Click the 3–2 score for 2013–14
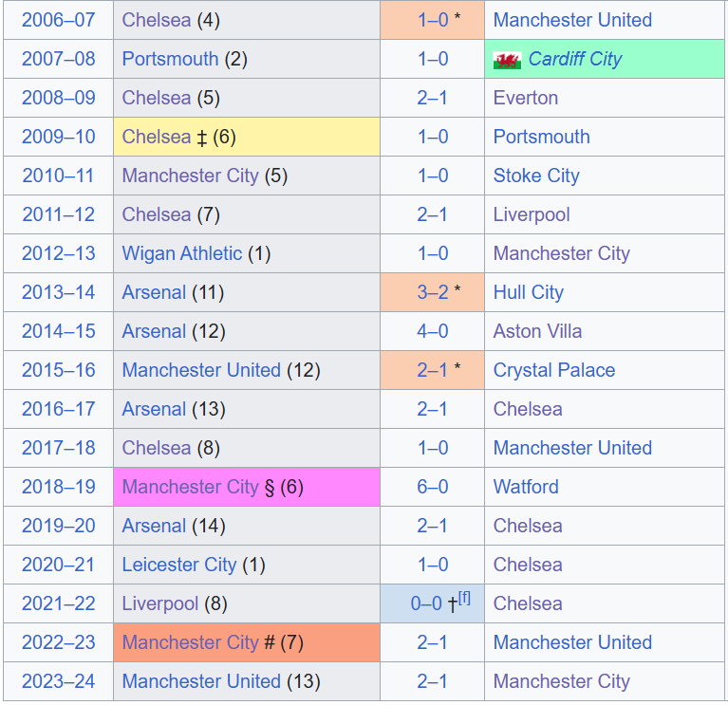This screenshot has height=705, width=728. (432, 292)
